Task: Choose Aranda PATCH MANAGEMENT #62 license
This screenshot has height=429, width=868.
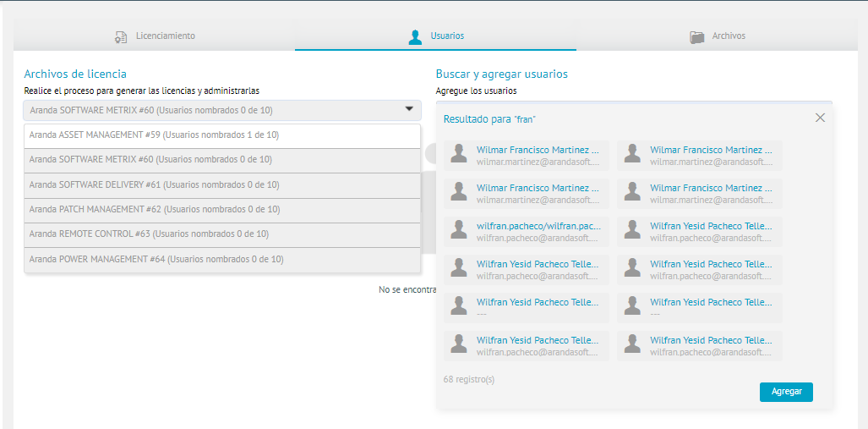Action: click(222, 211)
